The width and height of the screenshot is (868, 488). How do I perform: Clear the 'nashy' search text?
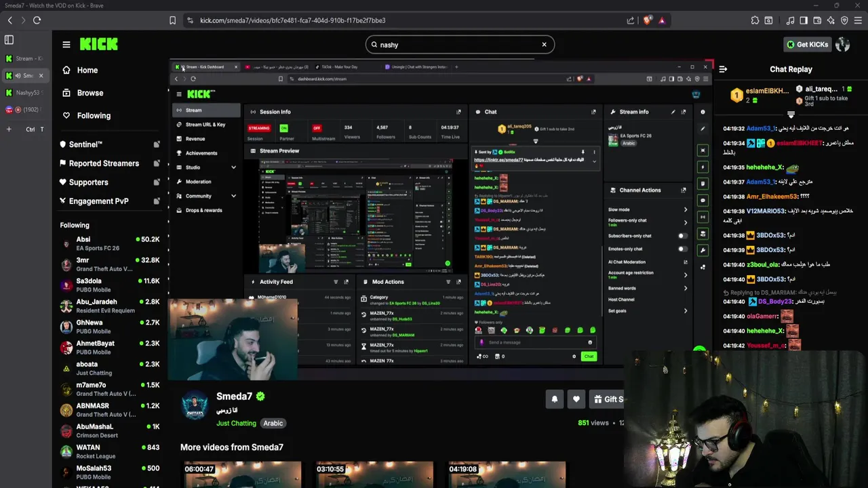tap(544, 45)
